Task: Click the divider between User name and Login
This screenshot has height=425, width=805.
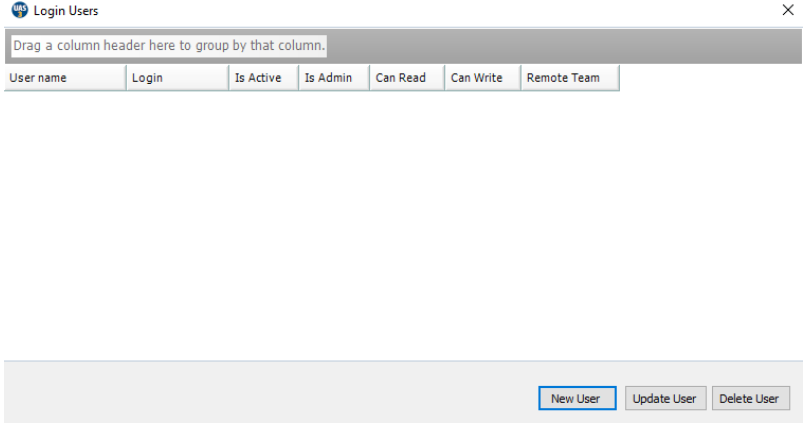Action: pos(126,78)
